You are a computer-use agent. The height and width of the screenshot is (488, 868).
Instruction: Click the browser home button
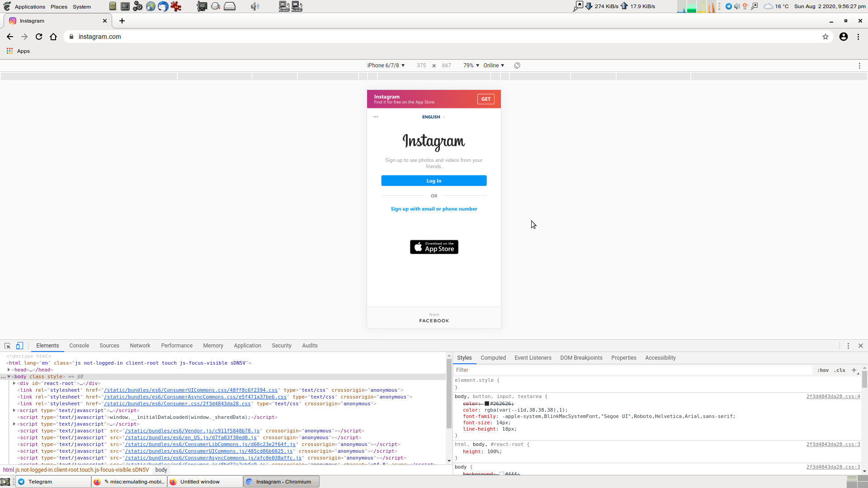point(53,37)
